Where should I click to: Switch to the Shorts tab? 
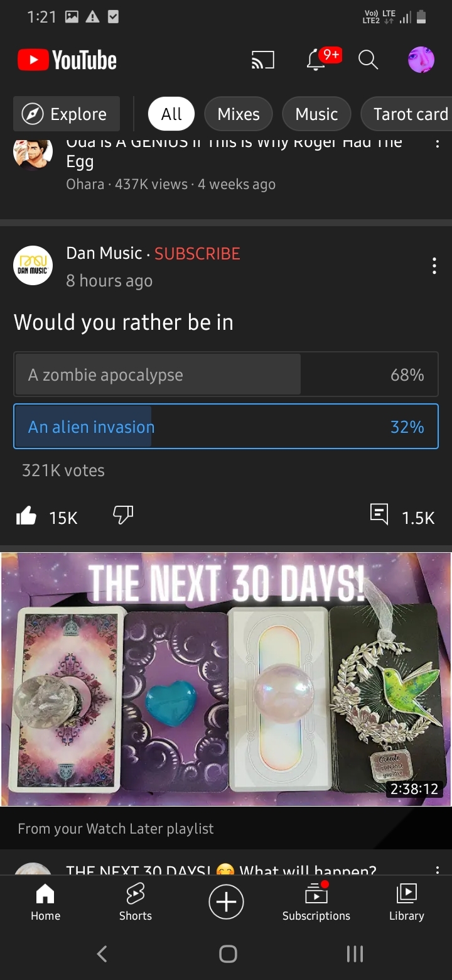(136, 902)
